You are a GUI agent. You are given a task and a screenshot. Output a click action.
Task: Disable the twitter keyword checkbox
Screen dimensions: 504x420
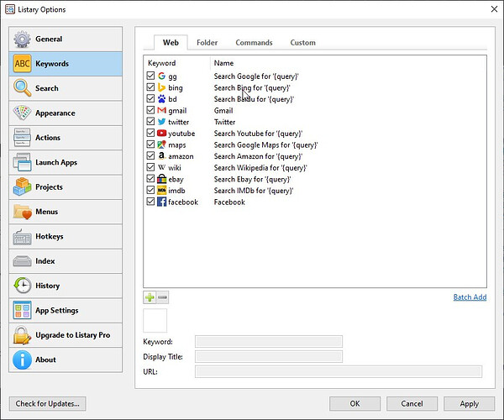pyautogui.click(x=150, y=121)
